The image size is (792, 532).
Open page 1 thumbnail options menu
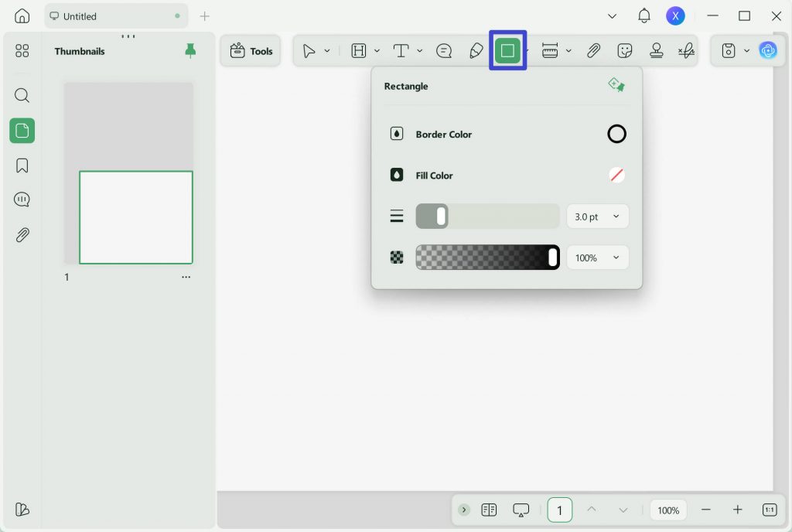[186, 277]
